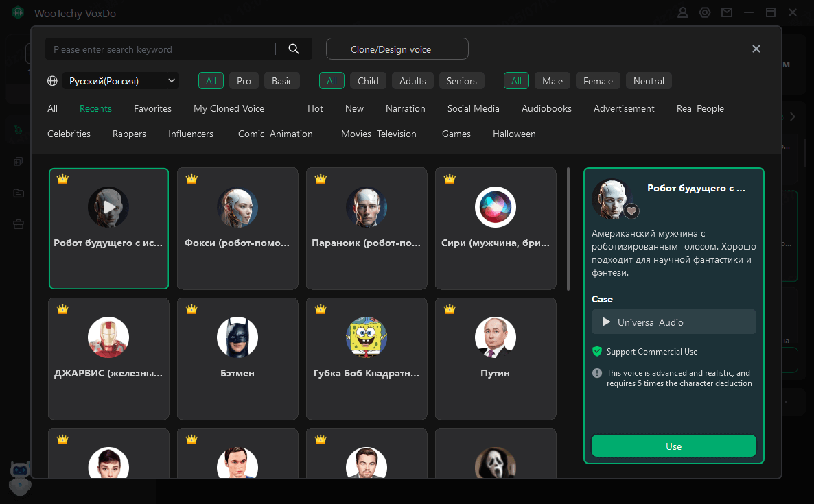
Task: Pick the Губка Боб voice avatar
Action: (367, 337)
